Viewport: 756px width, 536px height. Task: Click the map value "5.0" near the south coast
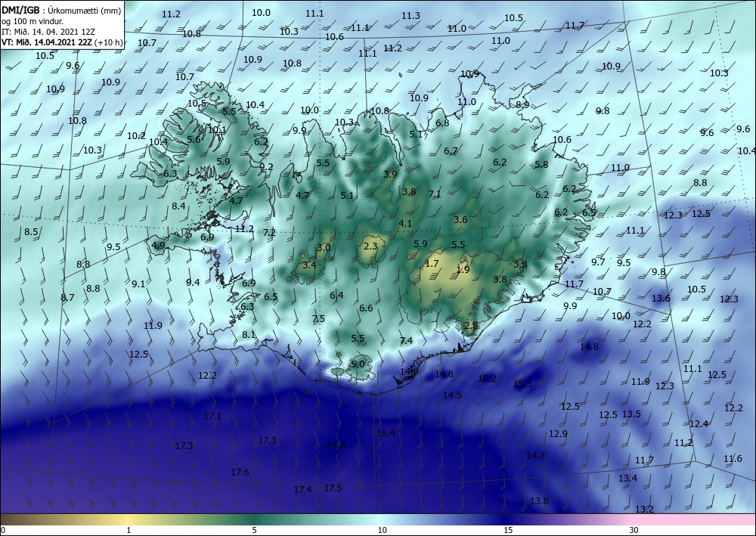click(358, 364)
